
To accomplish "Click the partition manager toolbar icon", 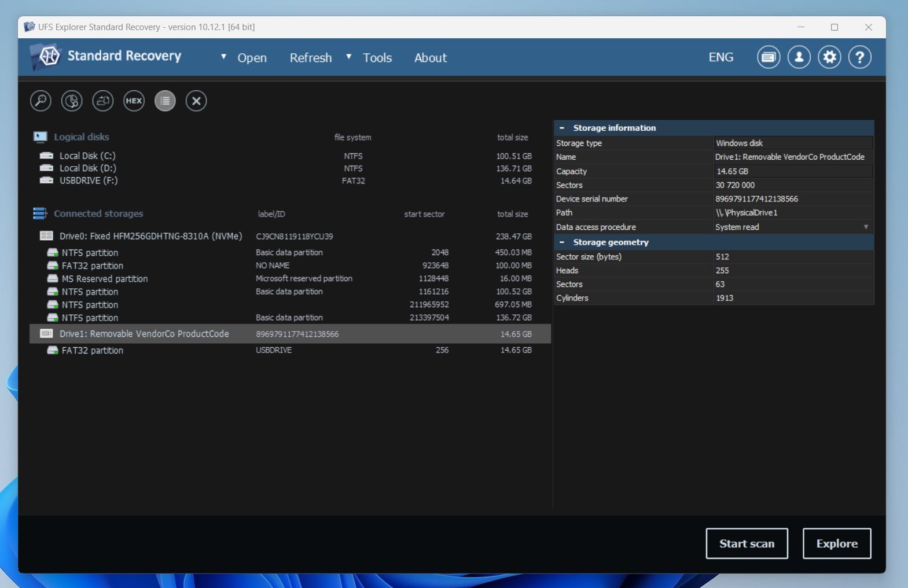I will [72, 101].
